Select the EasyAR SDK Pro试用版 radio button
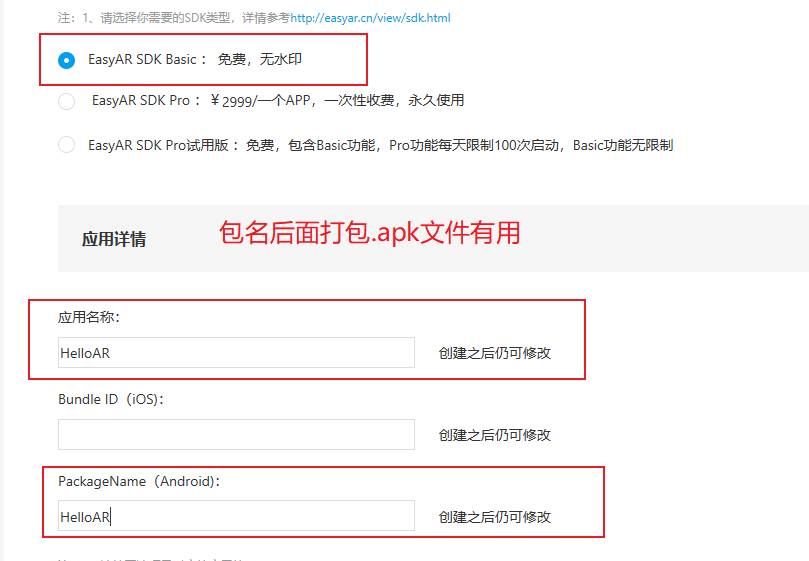 [x=67, y=145]
